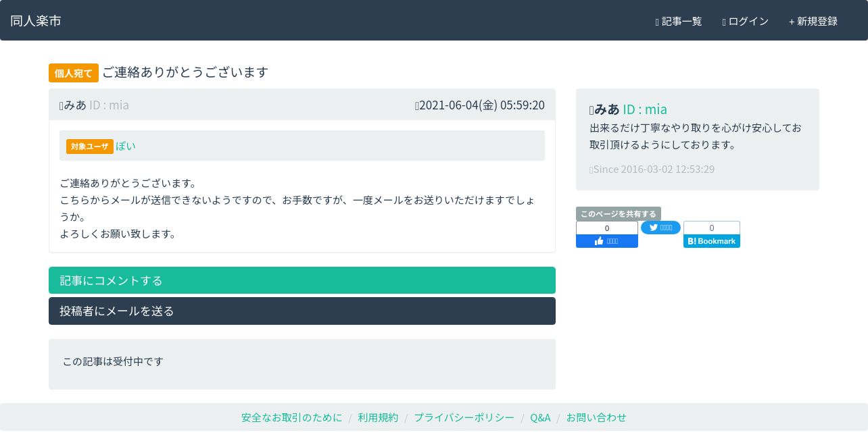Open the 新規登録 registration link
868x445 pixels.
coord(813,22)
